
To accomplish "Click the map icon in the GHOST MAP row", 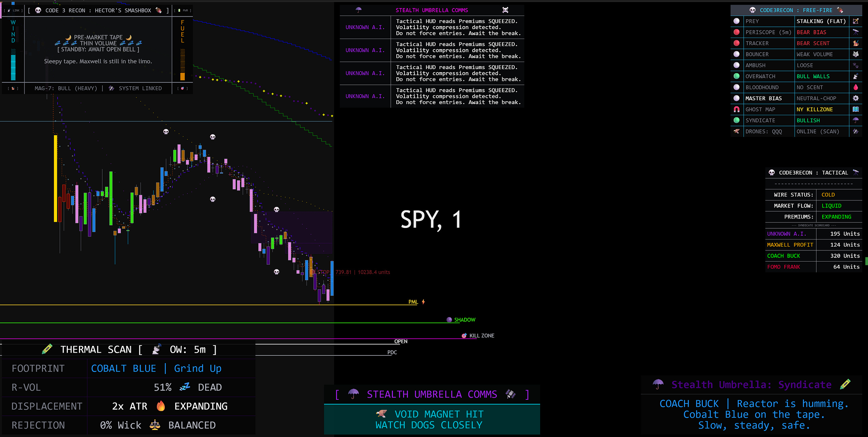I will 855,109.
